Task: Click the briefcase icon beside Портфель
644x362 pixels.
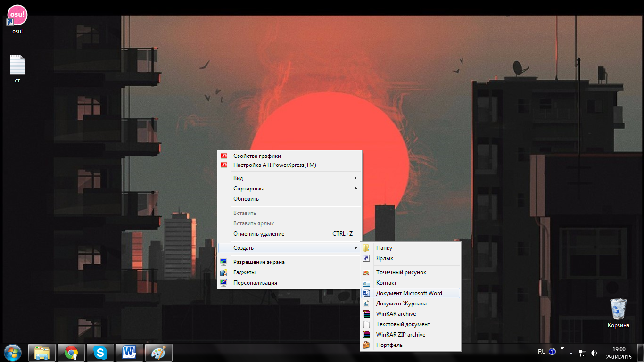Action: (366, 345)
